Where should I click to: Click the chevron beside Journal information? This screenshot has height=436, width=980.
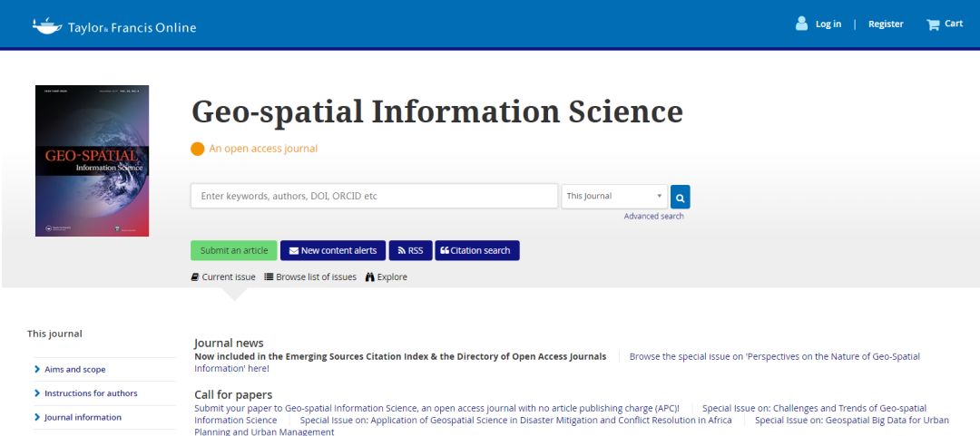[37, 417]
